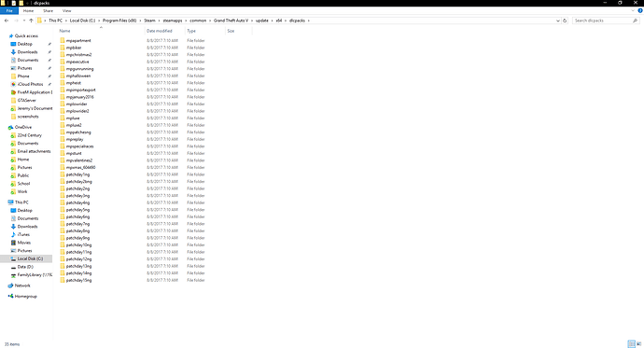This screenshot has width=644, height=348.
Task: Go up one folder level arrow
Action: pyautogui.click(x=31, y=21)
